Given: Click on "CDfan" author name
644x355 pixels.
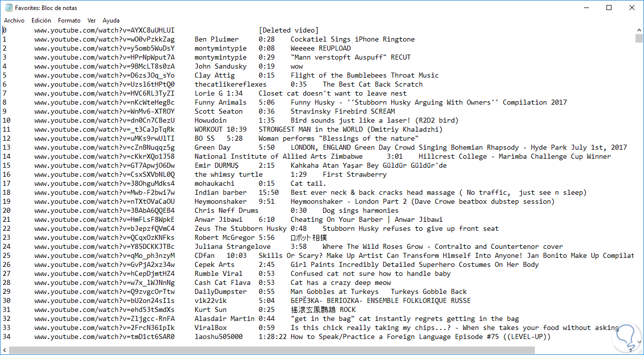Looking at the screenshot, I should (x=205, y=255).
